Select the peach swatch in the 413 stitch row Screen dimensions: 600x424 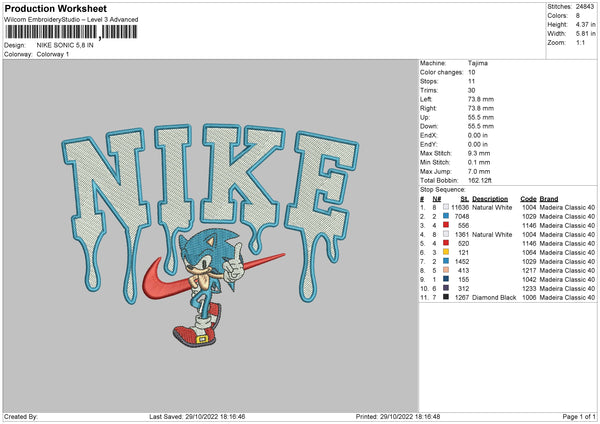[x=446, y=270]
